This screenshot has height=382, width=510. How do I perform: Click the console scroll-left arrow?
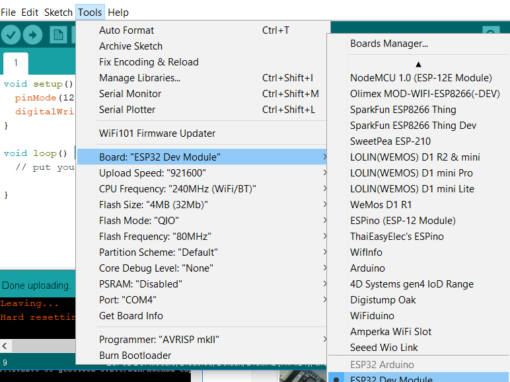pyautogui.click(x=5, y=346)
